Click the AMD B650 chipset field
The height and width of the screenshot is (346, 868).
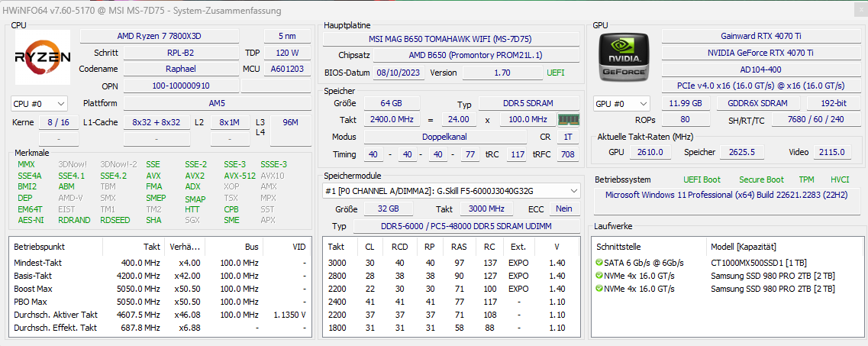(x=476, y=55)
